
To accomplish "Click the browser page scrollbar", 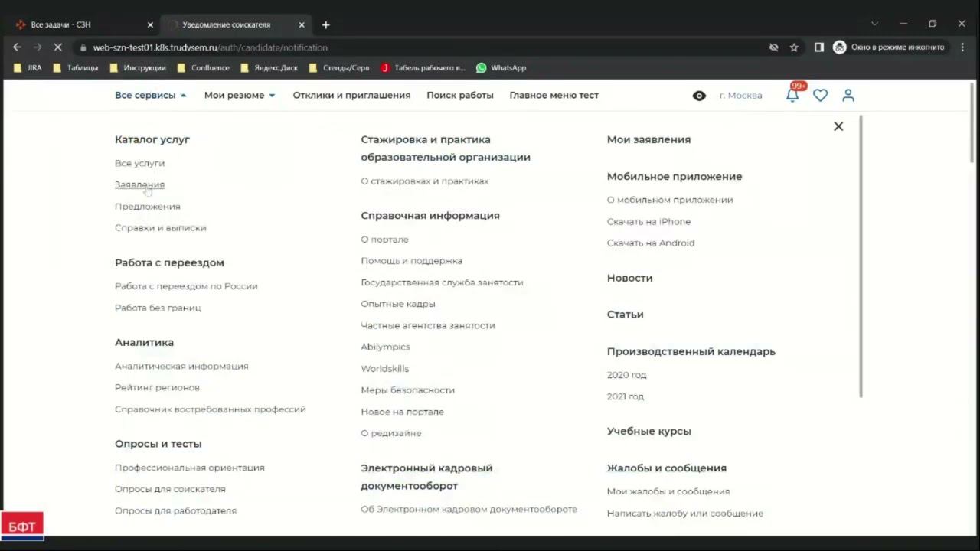I will [972, 122].
